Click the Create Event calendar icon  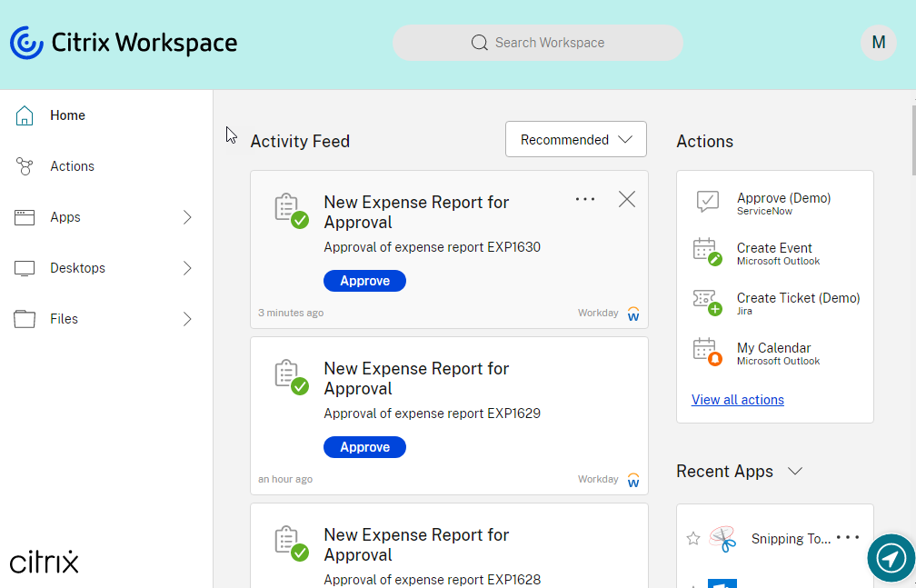[x=707, y=252]
